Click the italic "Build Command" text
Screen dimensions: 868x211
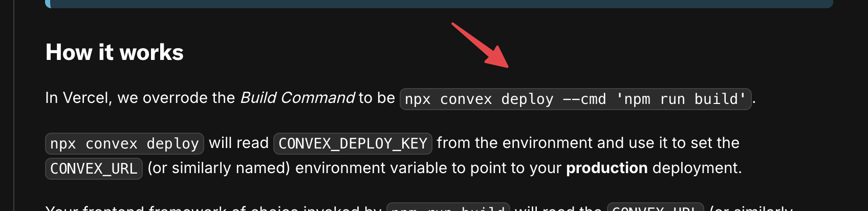pos(297,98)
